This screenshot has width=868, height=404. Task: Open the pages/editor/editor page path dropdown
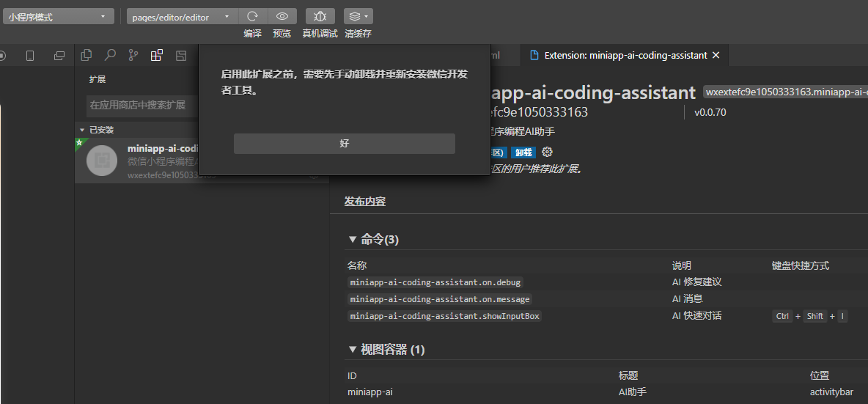click(x=182, y=17)
